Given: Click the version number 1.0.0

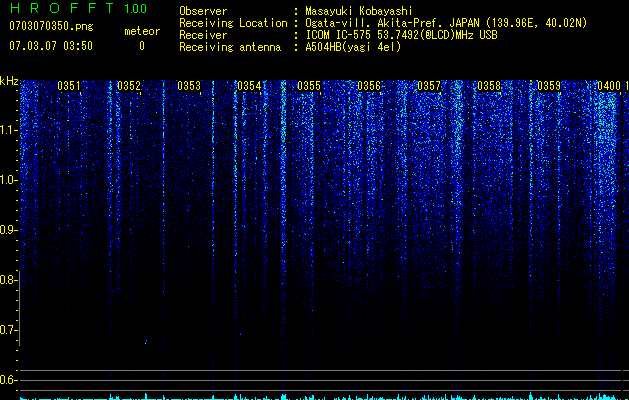Looking at the screenshot, I should 136,9.
